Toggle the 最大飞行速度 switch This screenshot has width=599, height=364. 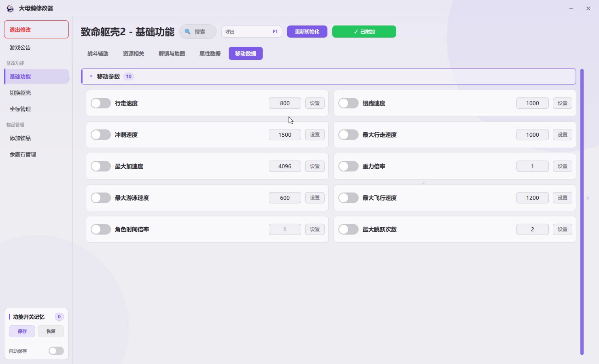348,198
